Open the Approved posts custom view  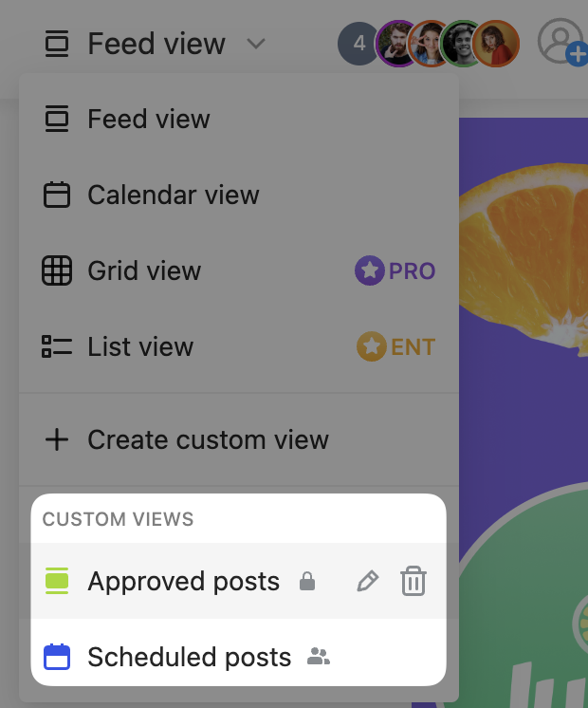click(183, 582)
